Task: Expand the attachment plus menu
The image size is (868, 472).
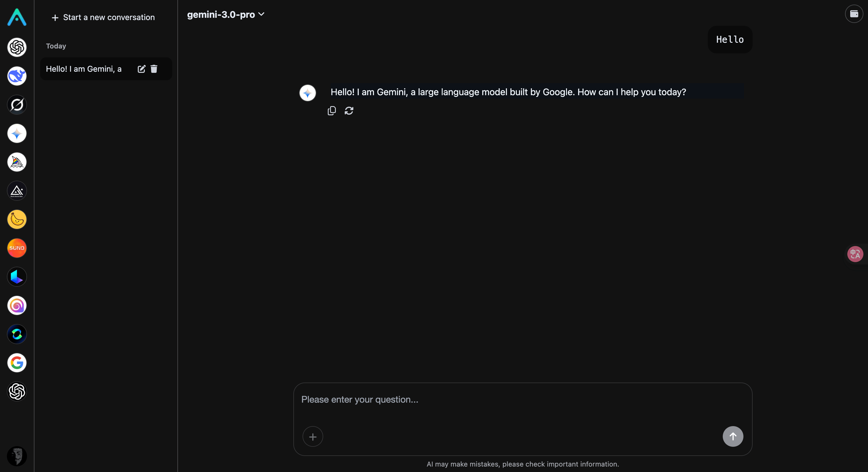Action: click(x=313, y=437)
